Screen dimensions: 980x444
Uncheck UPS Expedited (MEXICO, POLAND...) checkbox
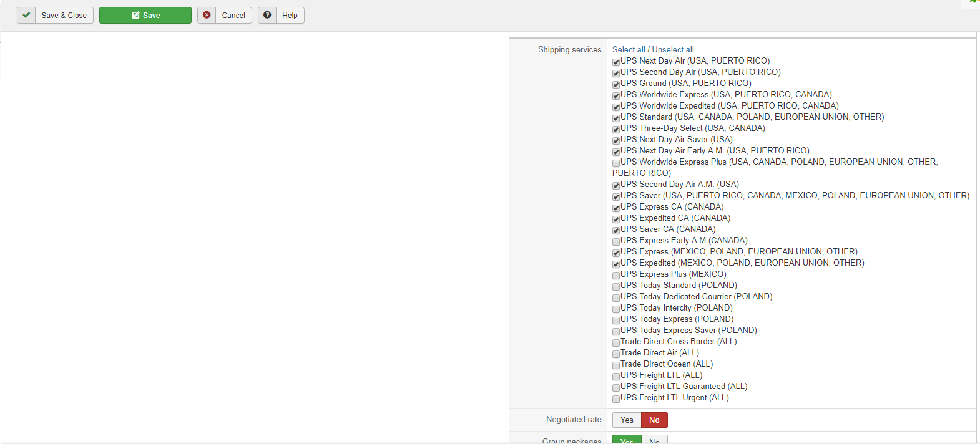click(x=616, y=264)
